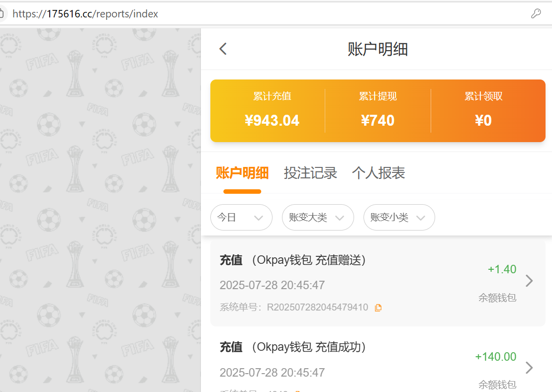
Task: Select the 账户明细 tab
Action: click(242, 172)
